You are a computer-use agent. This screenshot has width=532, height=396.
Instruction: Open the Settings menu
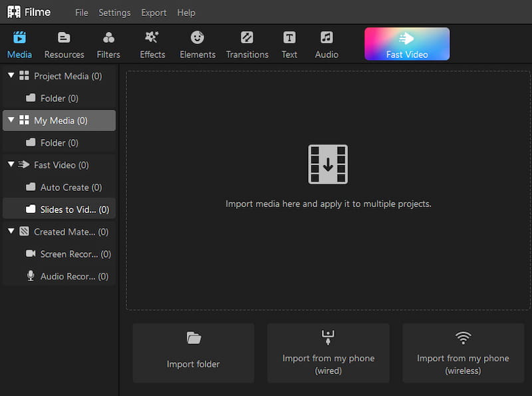click(x=114, y=13)
